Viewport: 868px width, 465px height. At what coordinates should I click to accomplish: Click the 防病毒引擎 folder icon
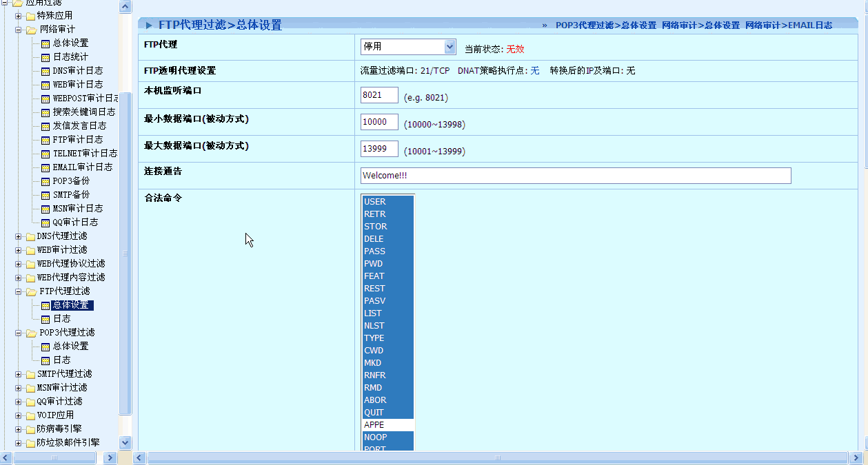tap(30, 429)
